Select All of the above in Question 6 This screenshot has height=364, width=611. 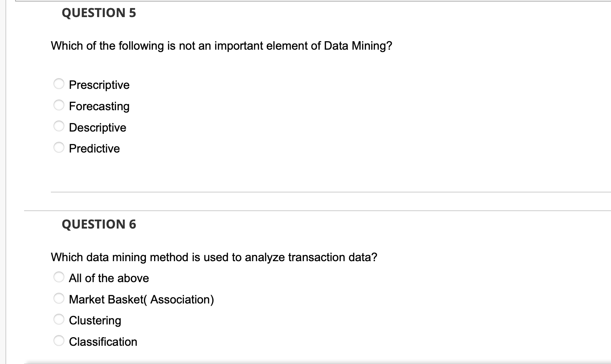58,276
